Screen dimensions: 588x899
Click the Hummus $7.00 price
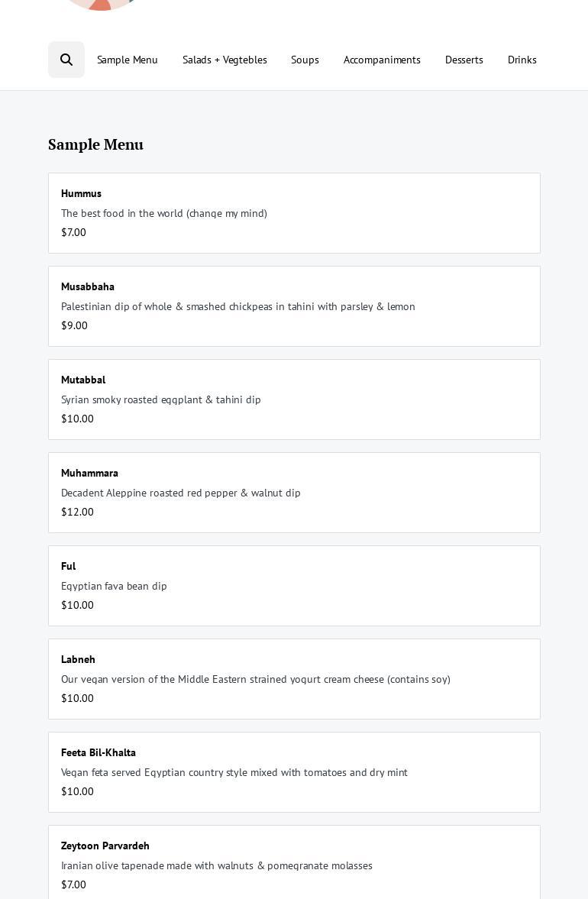73,232
